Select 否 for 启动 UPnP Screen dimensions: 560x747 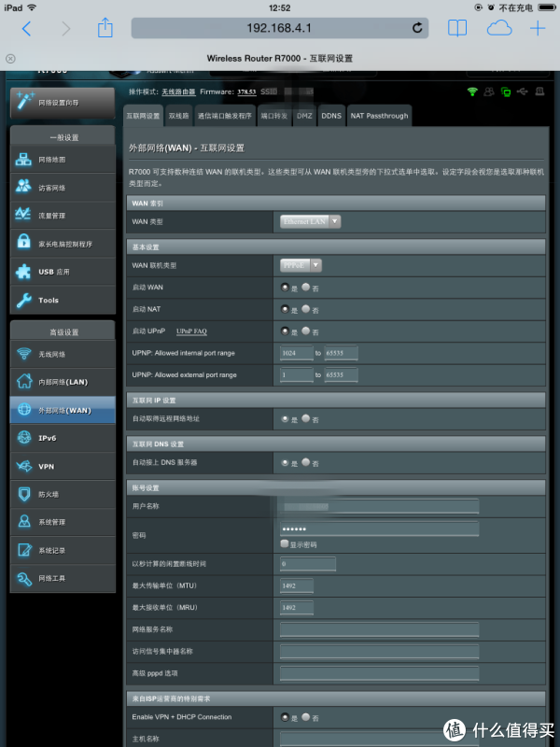point(306,331)
